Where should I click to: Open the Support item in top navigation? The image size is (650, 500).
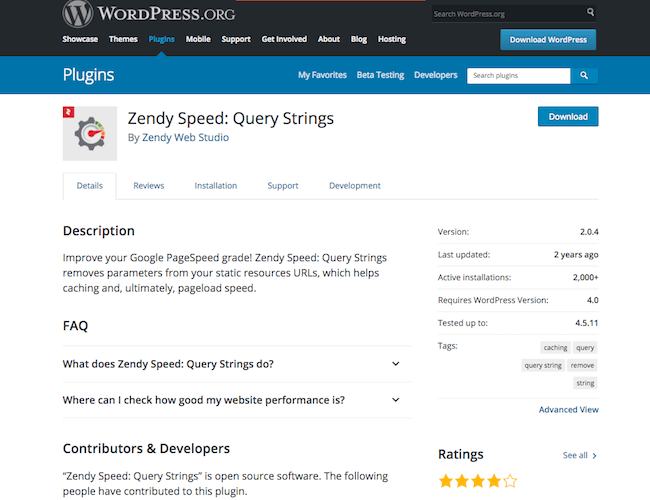(236, 39)
